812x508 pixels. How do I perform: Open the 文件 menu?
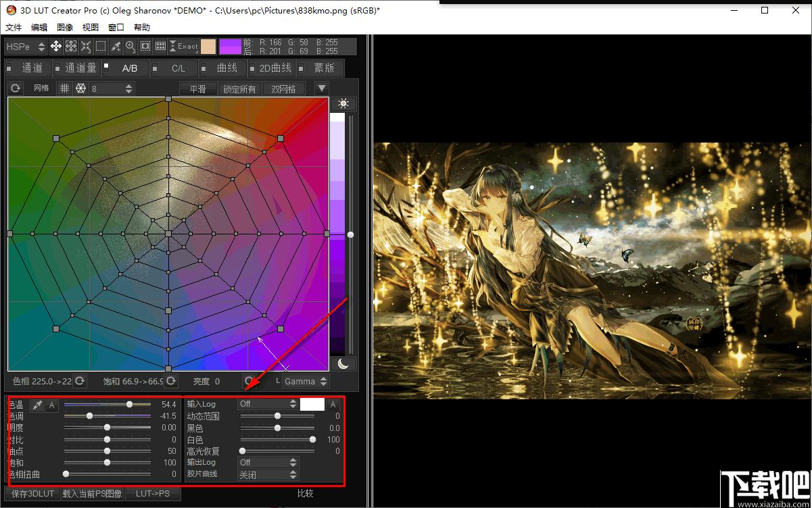tap(14, 27)
